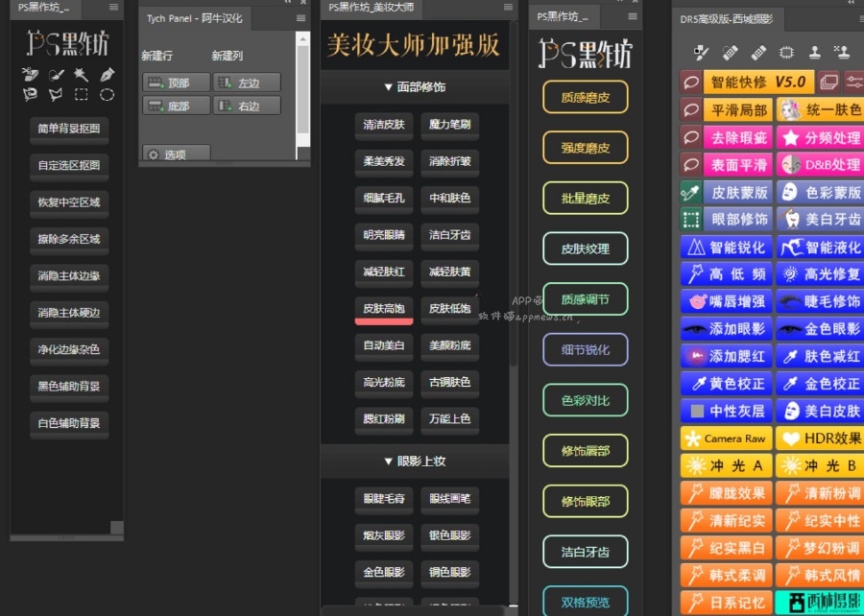
Task: Add a new column at 右边 in Tych Panel
Action: tap(247, 106)
